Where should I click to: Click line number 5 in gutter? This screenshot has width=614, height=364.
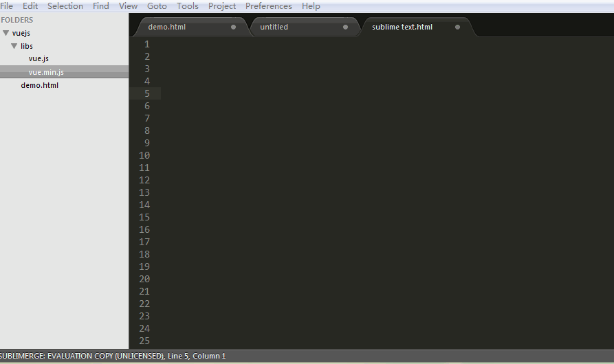pyautogui.click(x=147, y=93)
